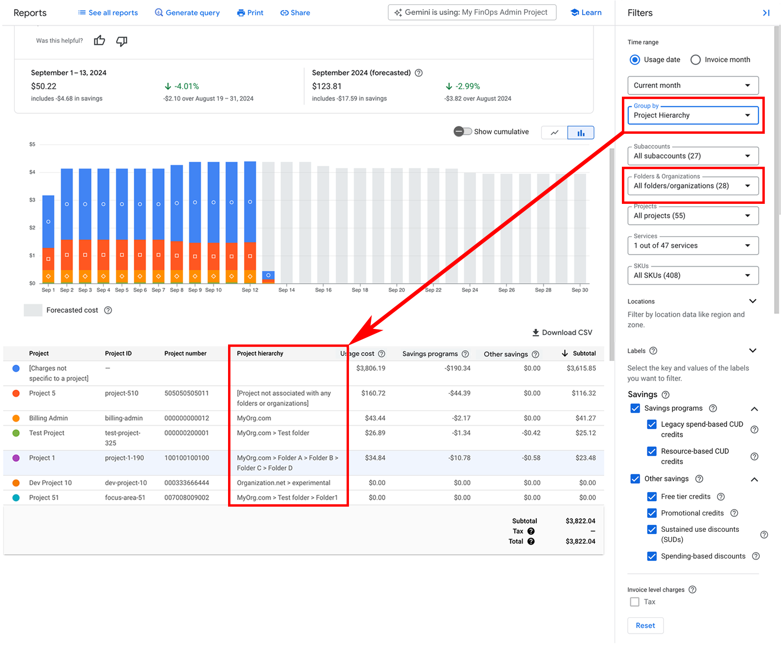Click the thumbs down feedback icon
The height and width of the screenshot is (672, 784).
point(121,41)
